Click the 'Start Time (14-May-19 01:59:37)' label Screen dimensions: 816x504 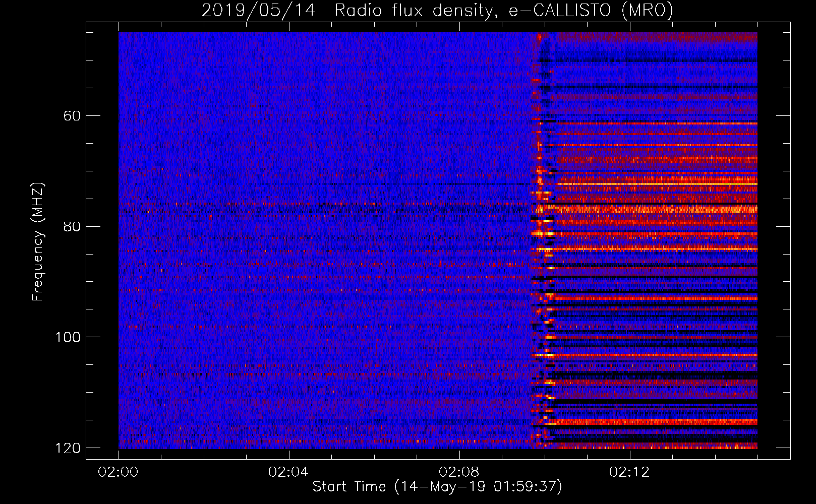pyautogui.click(x=437, y=487)
